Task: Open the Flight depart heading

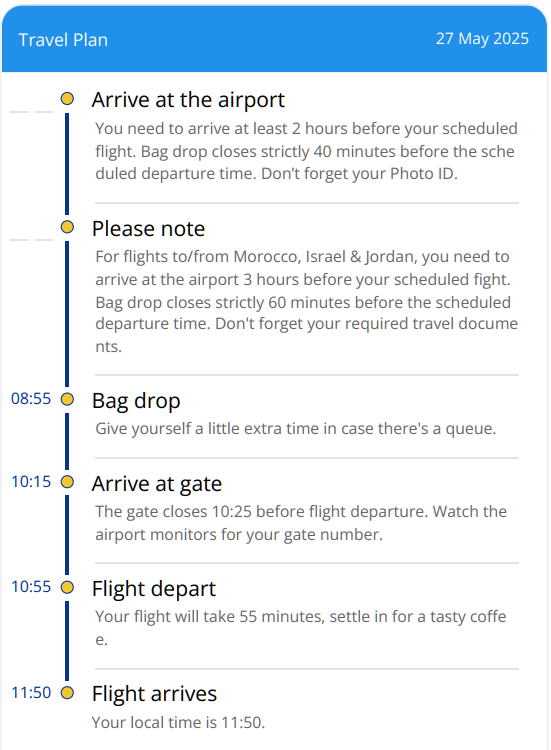Action: point(154,589)
